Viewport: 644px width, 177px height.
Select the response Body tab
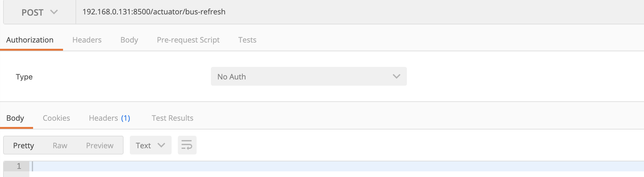[15, 118]
